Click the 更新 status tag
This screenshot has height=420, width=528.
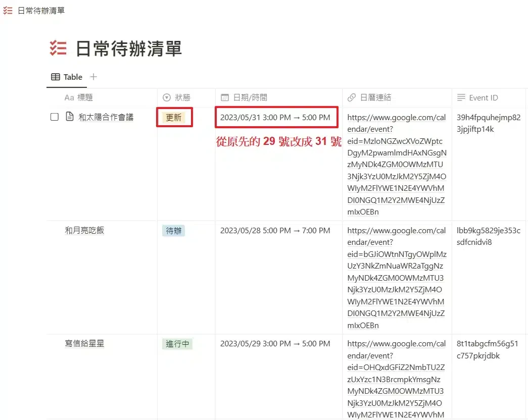(174, 118)
